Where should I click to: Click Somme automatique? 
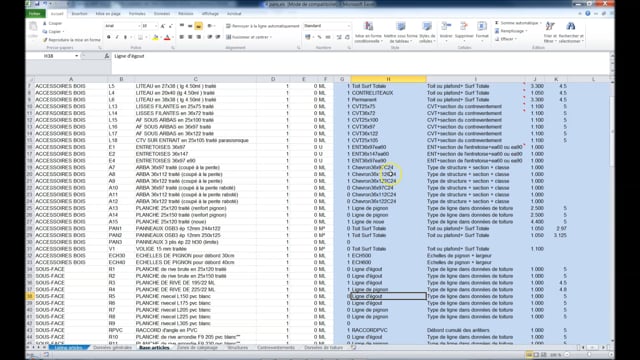(518, 23)
